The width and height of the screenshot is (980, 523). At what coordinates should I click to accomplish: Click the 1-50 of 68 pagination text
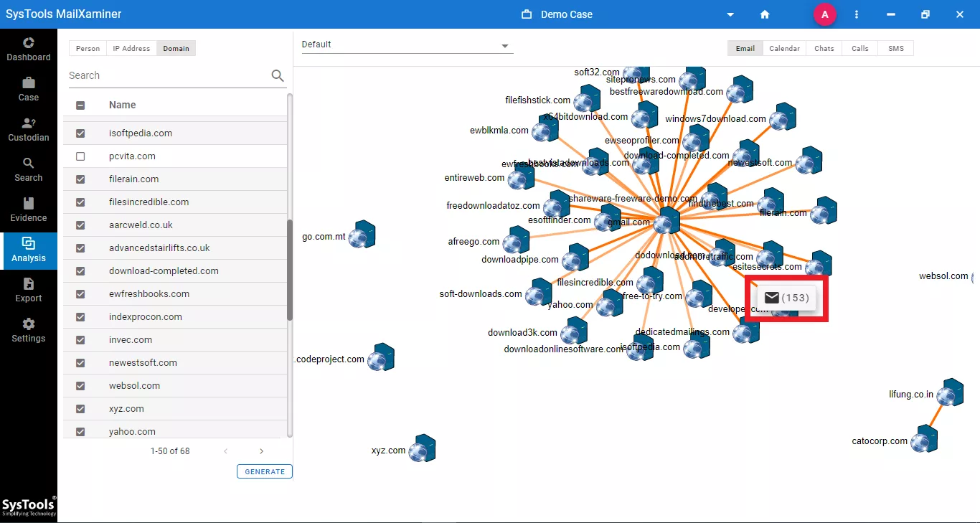[x=170, y=451]
